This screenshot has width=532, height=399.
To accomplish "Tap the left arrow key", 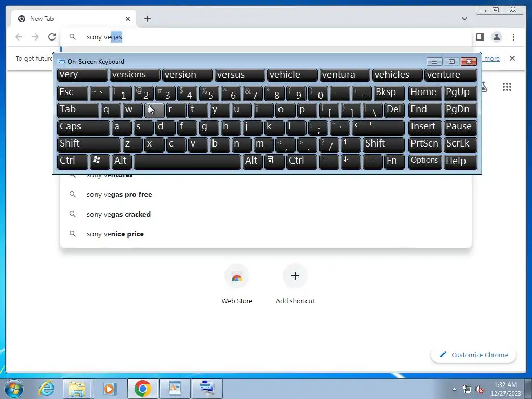I will pyautogui.click(x=329, y=162).
